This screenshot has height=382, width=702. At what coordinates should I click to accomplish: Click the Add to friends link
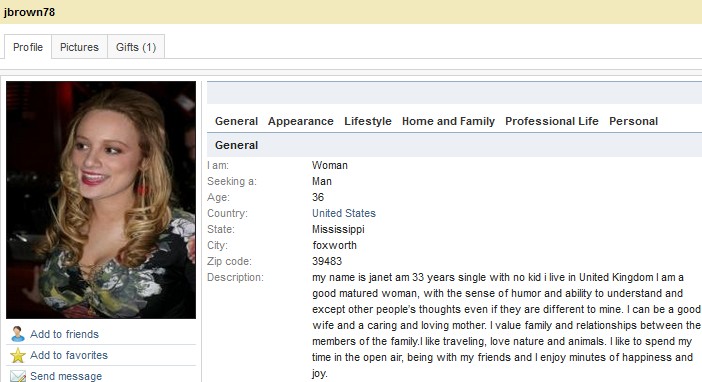pos(64,334)
